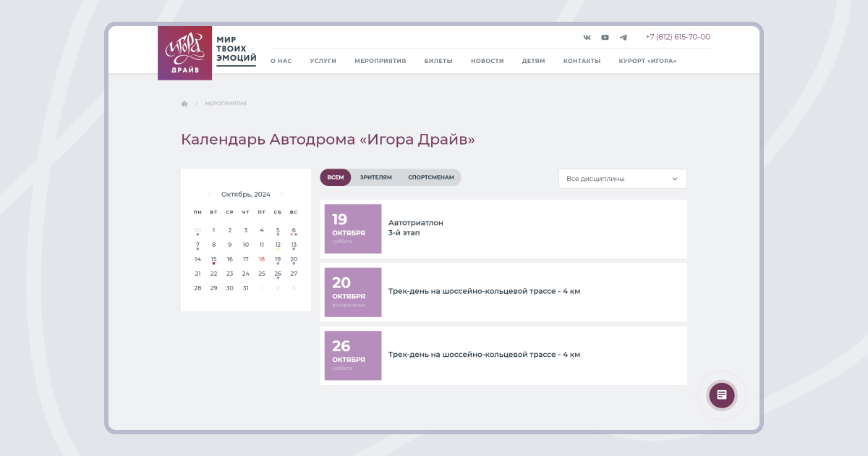
Task: Click the «МЕРОПРИЯТИЯ» breadcrumb link
Action: 226,104
